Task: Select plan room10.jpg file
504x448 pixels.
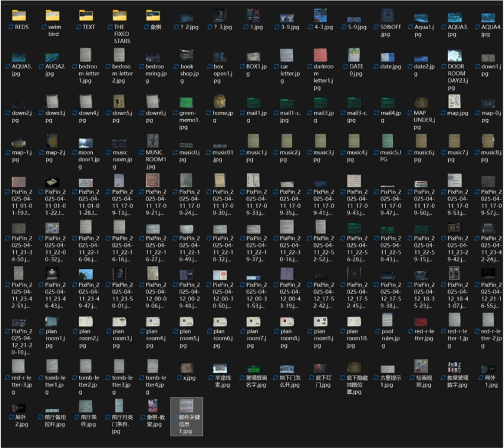Action: [x=354, y=331]
